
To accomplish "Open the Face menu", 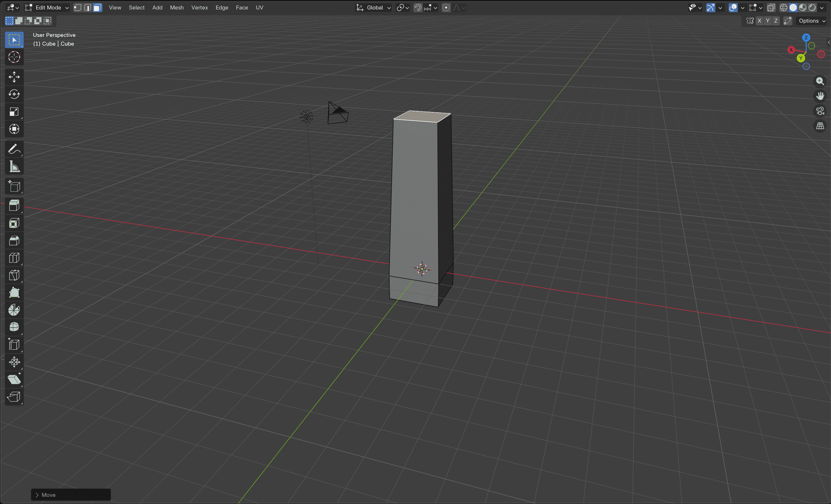I will point(242,7).
